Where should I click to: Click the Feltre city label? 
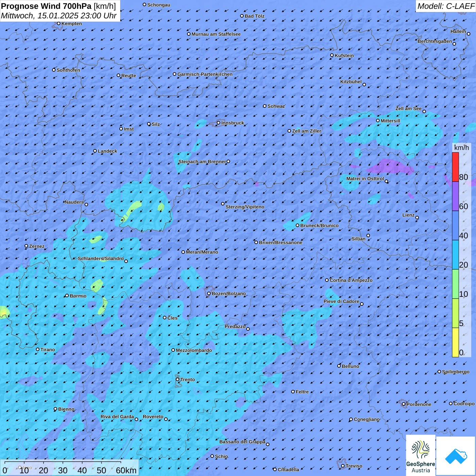[302, 392]
